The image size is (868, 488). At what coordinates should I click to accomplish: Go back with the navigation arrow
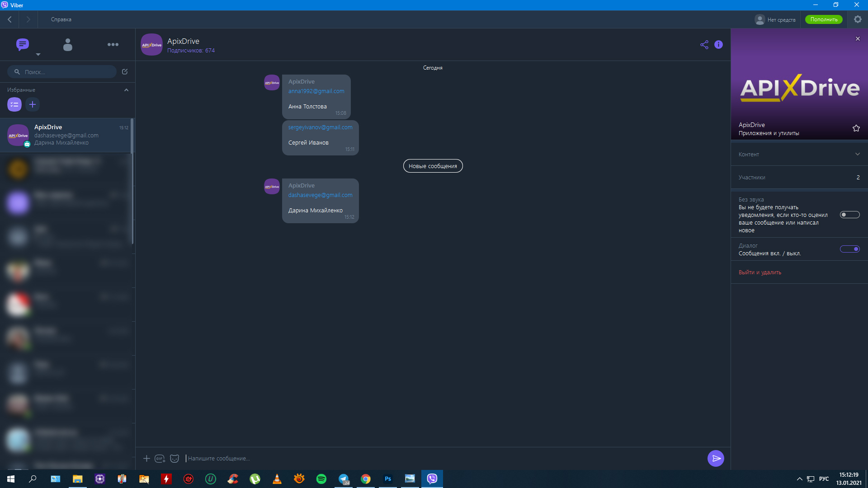(x=9, y=19)
